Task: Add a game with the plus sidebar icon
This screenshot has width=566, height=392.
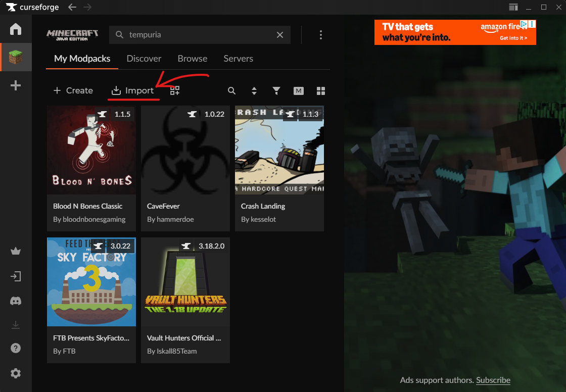Action: 16,85
